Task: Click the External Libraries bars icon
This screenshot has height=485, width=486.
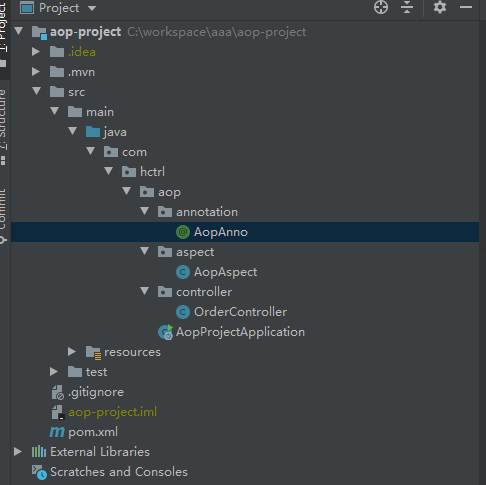Action: coord(39,452)
